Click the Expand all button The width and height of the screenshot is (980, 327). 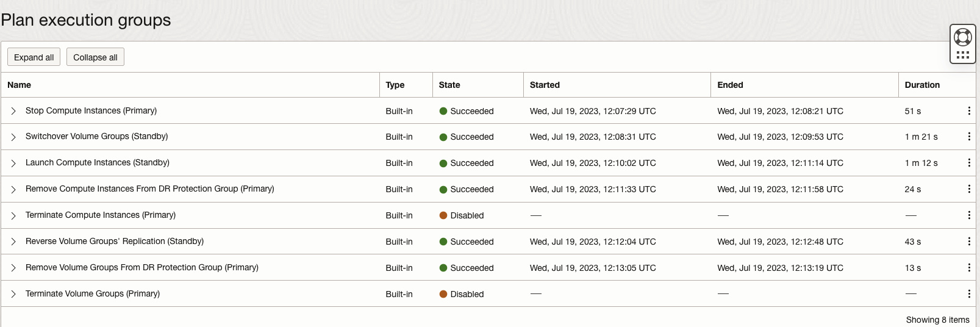tap(34, 57)
